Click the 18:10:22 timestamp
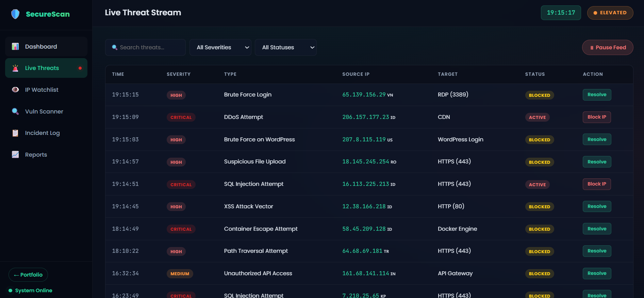The height and width of the screenshot is (298, 644). click(125, 251)
